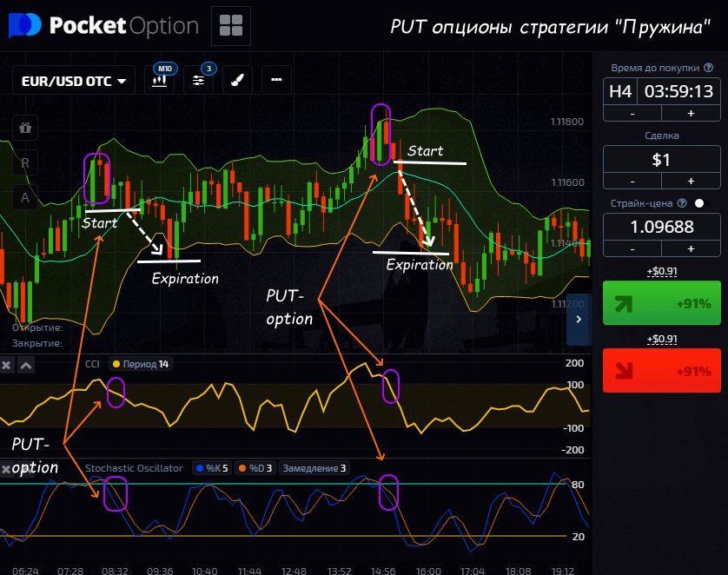Open the indicators settings icon
This screenshot has height=575, width=728.
click(199, 80)
